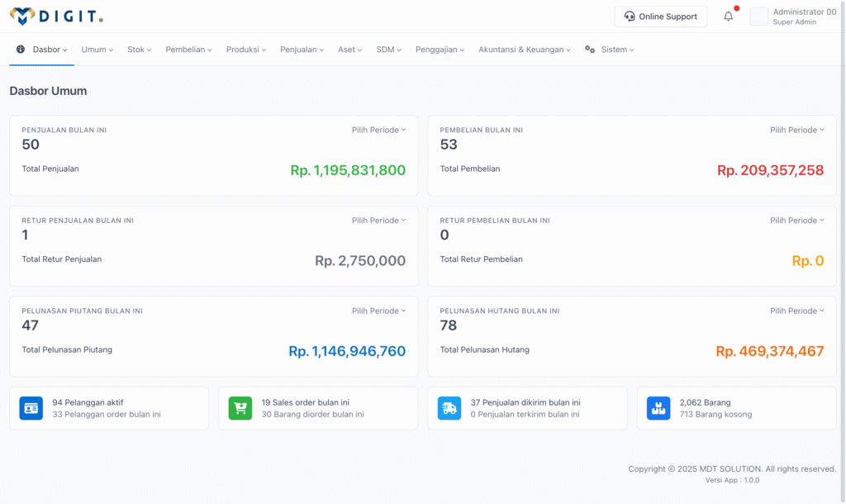This screenshot has height=504, width=846.
Task: Open Pilih Periode for Pembelian Bulan Ini
Action: (x=797, y=130)
